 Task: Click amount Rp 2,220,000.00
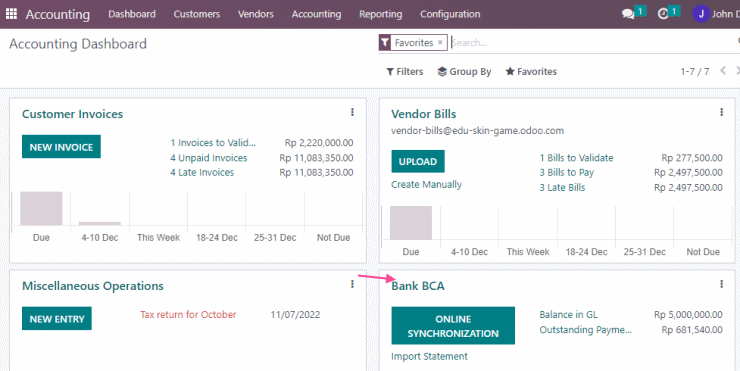coord(319,143)
